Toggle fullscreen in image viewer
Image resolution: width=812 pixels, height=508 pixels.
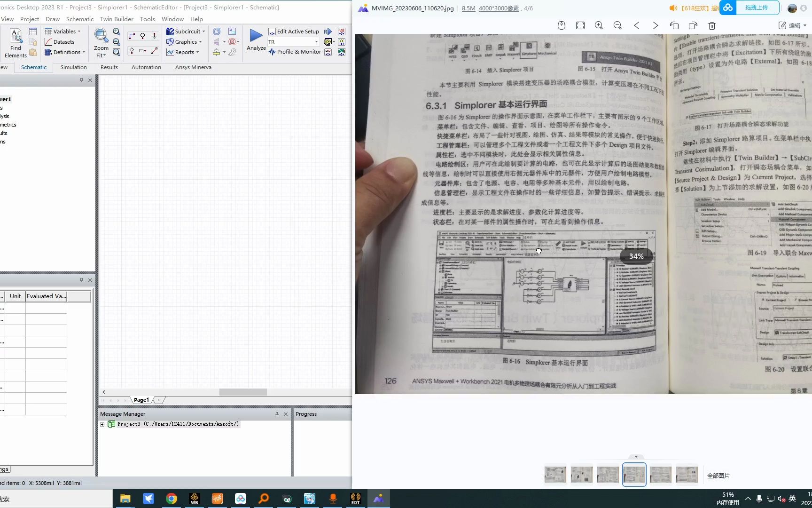click(x=580, y=25)
